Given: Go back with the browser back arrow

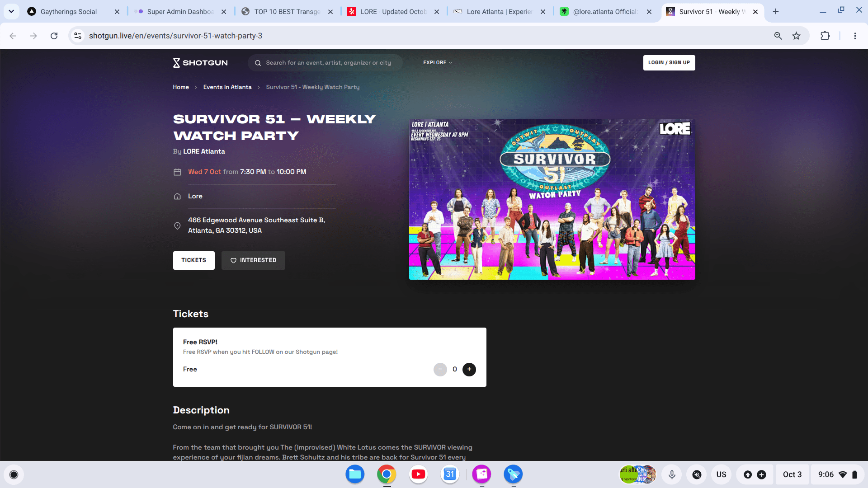Looking at the screenshot, I should pyautogui.click(x=13, y=36).
